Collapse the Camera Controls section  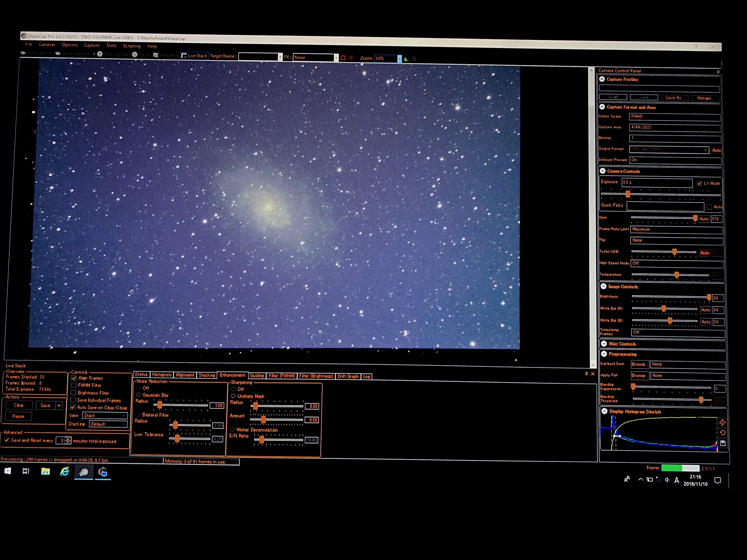603,171
